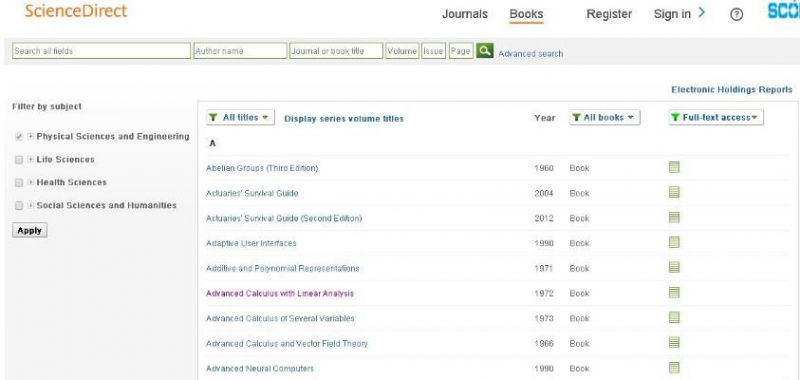
Task: Open the Full-text access filter dropdown
Action: click(x=716, y=117)
